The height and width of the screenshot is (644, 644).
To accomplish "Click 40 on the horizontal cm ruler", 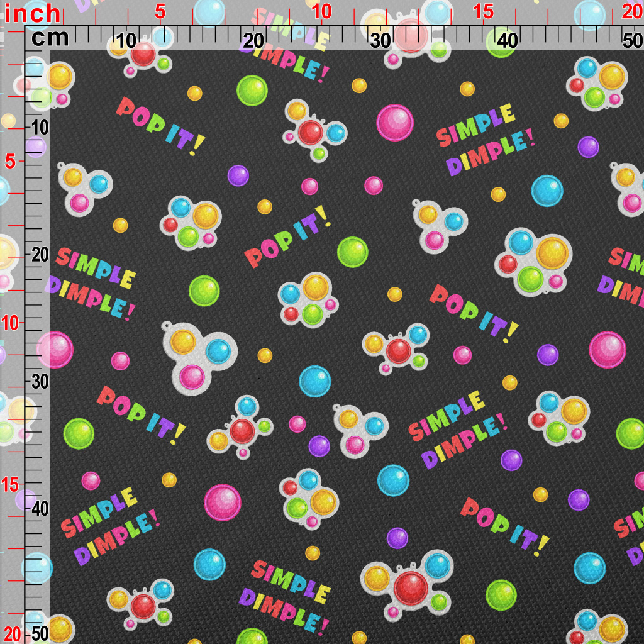I will pos(508,41).
